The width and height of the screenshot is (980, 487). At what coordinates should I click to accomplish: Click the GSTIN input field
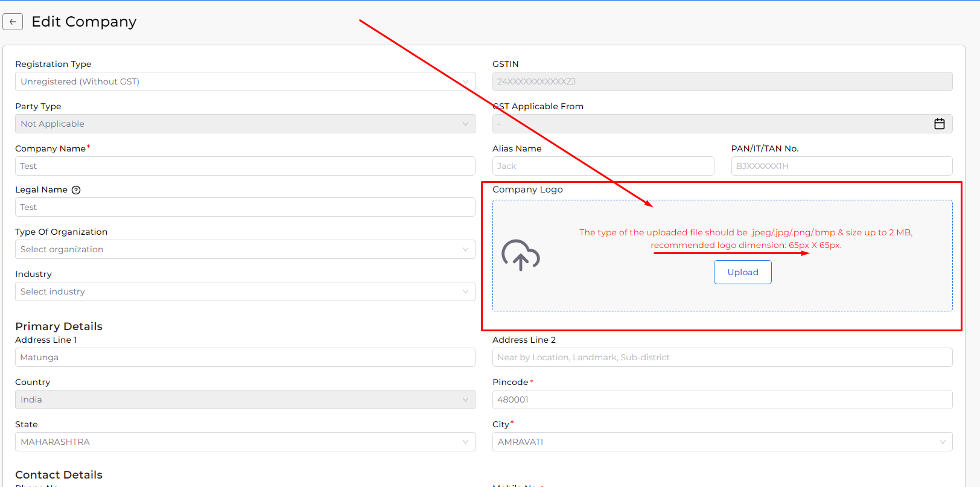(x=722, y=81)
